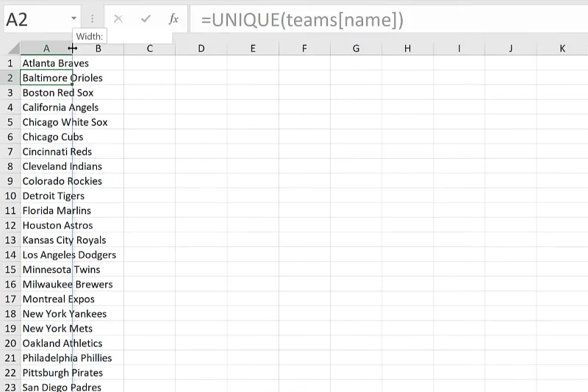Click cell with Kansas City Royals

(x=46, y=240)
